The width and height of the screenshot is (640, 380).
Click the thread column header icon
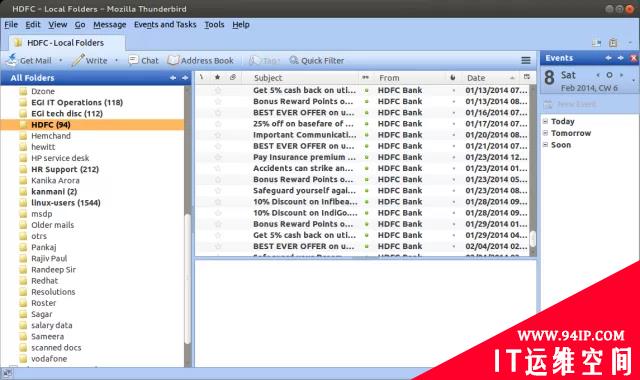point(202,78)
